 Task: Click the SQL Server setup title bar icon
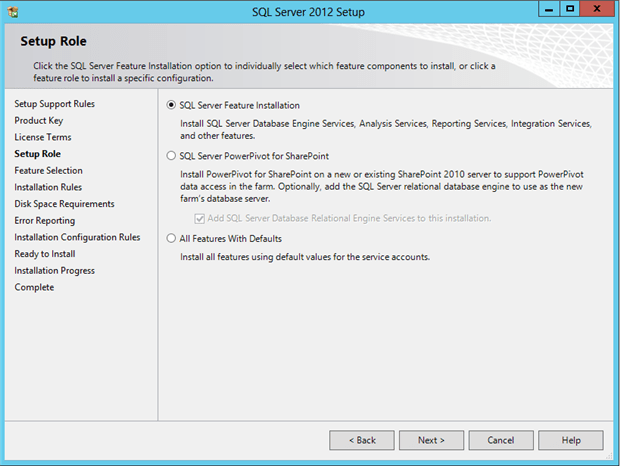pos(13,12)
